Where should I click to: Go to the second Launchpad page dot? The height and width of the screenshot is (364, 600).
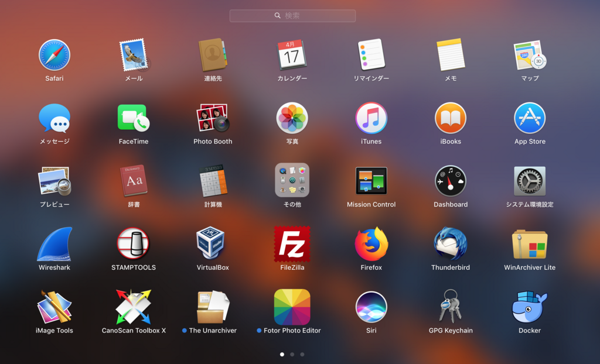pos(292,355)
